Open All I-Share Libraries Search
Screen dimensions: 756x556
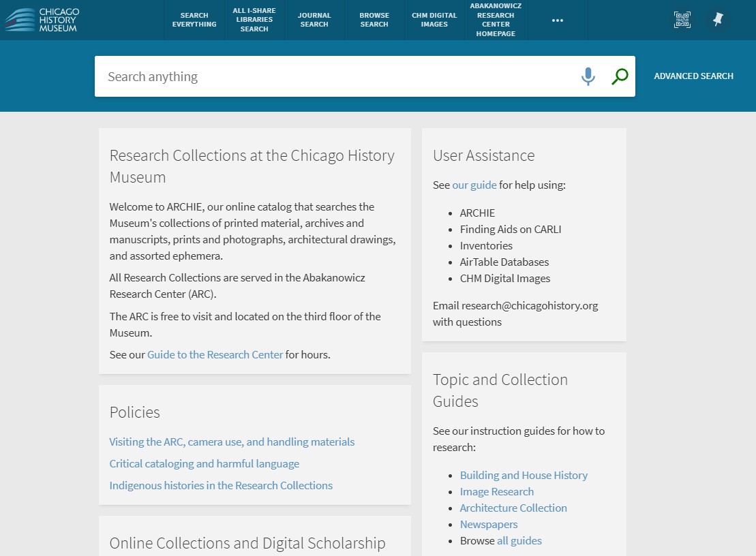[254, 20]
